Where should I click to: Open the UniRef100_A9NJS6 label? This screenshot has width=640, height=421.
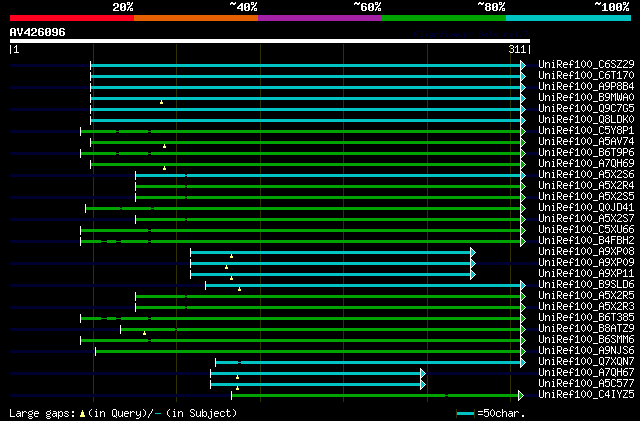coord(586,351)
